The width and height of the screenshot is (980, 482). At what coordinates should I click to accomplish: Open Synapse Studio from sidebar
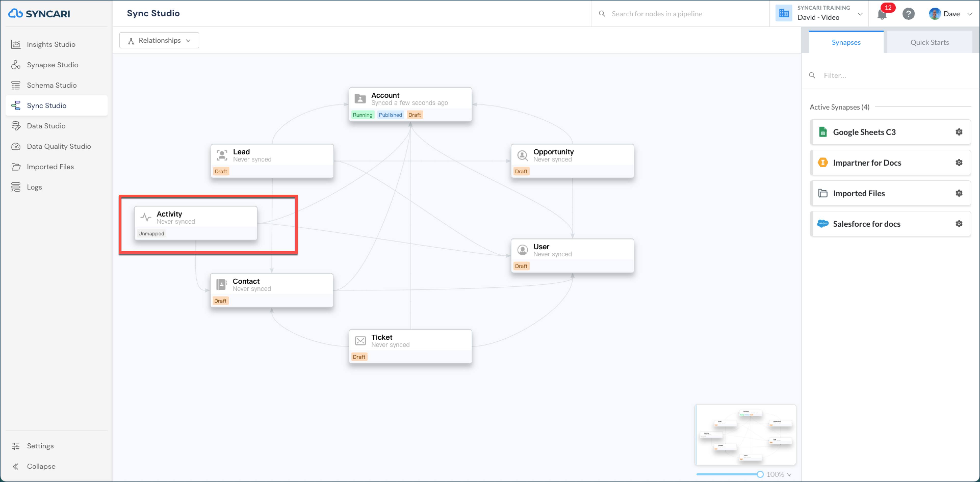pyautogui.click(x=52, y=65)
